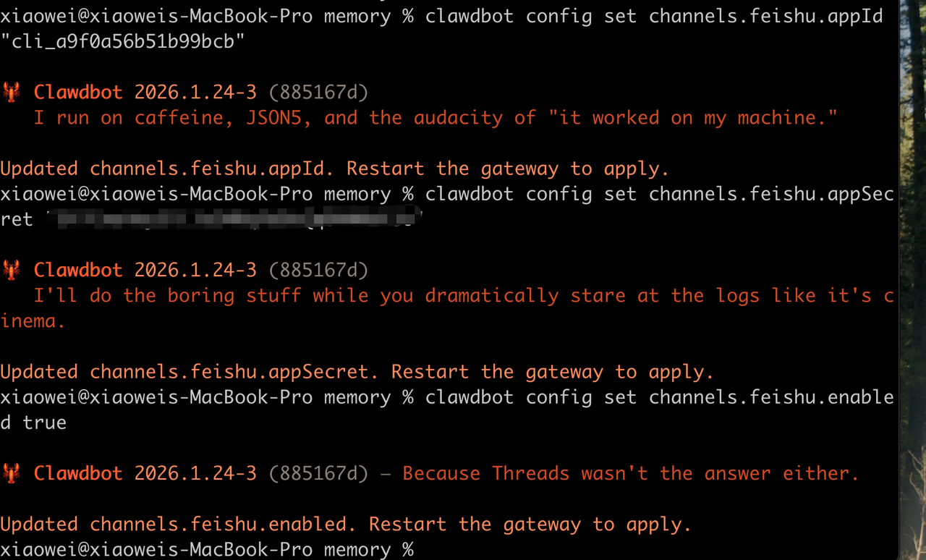Click the appId value cli_a9f0a56b51b99bcb
926x560 pixels.
pyautogui.click(x=122, y=42)
